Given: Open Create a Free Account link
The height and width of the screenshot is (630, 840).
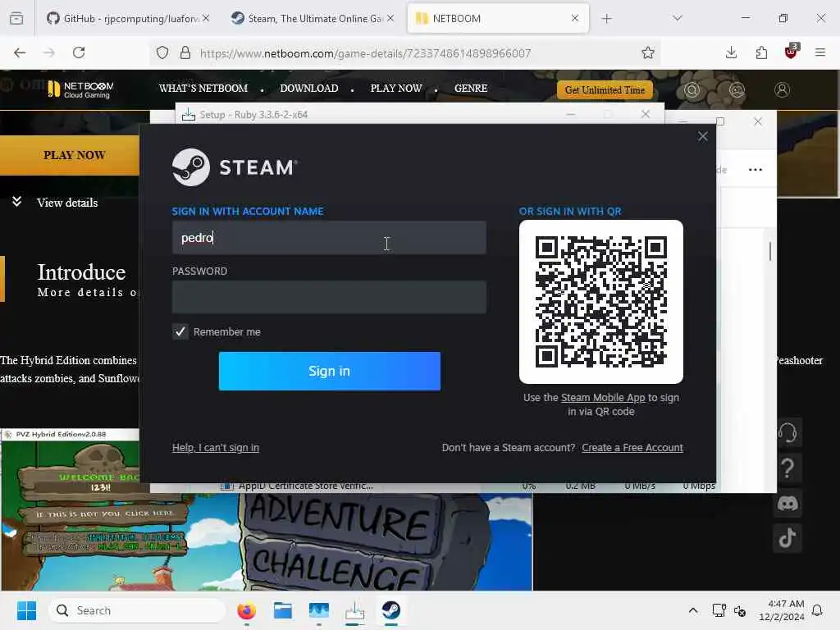Looking at the screenshot, I should pos(632,447).
